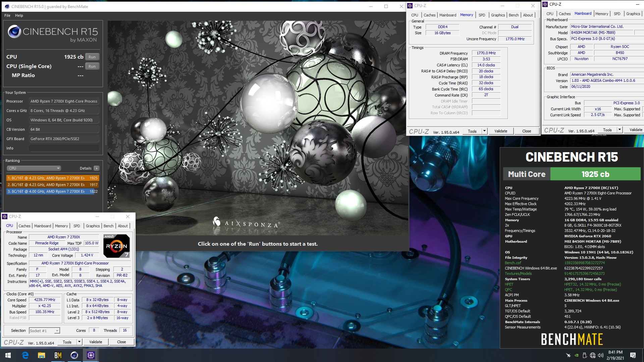This screenshot has height=362, width=644.
Task: Switch to Mainboard tab in bottom-left CPU-Z
Action: [43, 226]
